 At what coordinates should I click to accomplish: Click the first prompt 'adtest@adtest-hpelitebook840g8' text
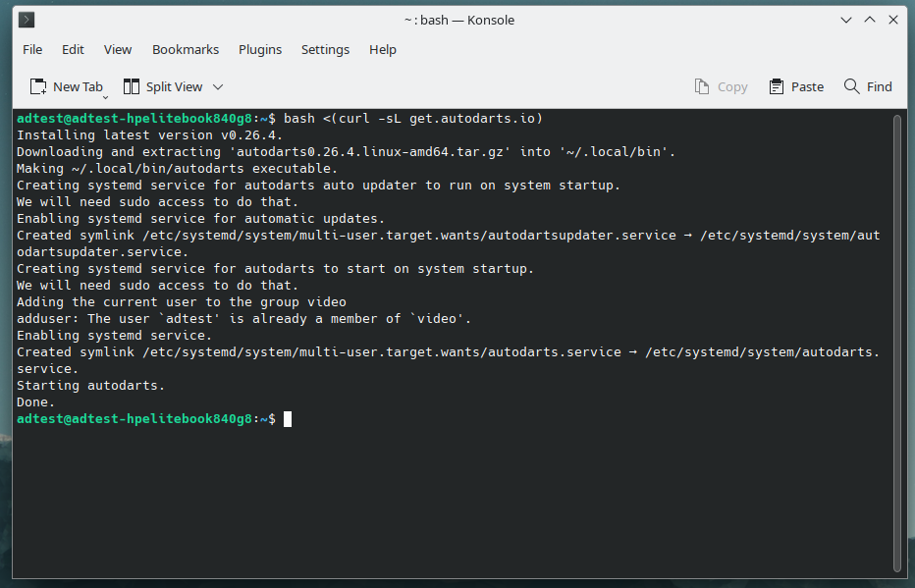point(135,119)
